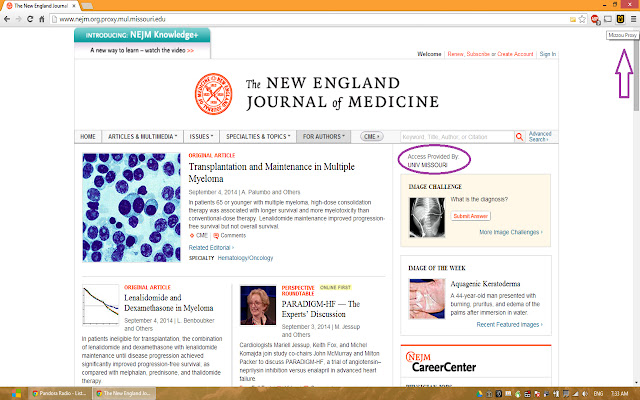Open More Image Challenges link
The width and height of the screenshot is (640, 400).
[x=511, y=232]
